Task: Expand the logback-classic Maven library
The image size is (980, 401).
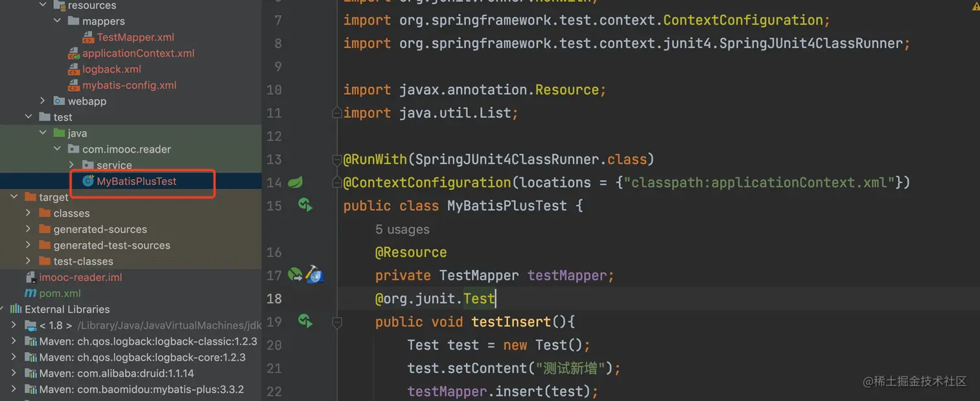Action: 14,341
